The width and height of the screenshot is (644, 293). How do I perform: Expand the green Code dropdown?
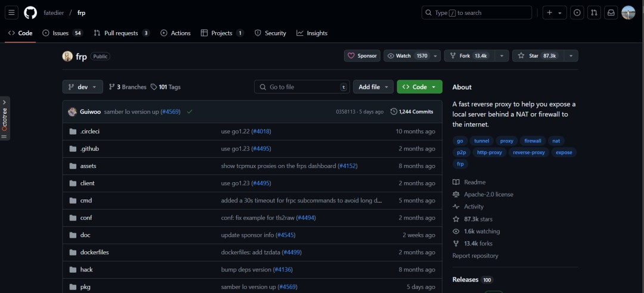coord(419,87)
